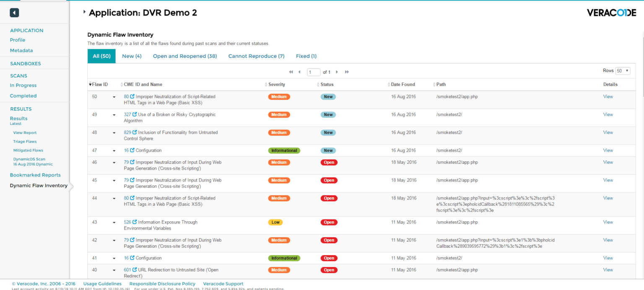Open the dropdown caret for flaw 43
This screenshot has height=290, width=644.
point(114,223)
